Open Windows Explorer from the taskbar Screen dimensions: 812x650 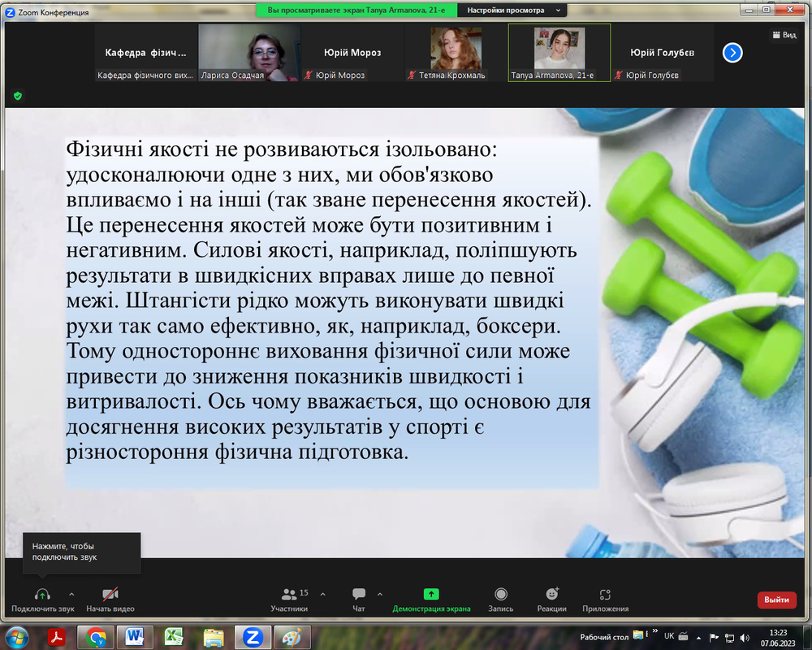[x=214, y=637]
